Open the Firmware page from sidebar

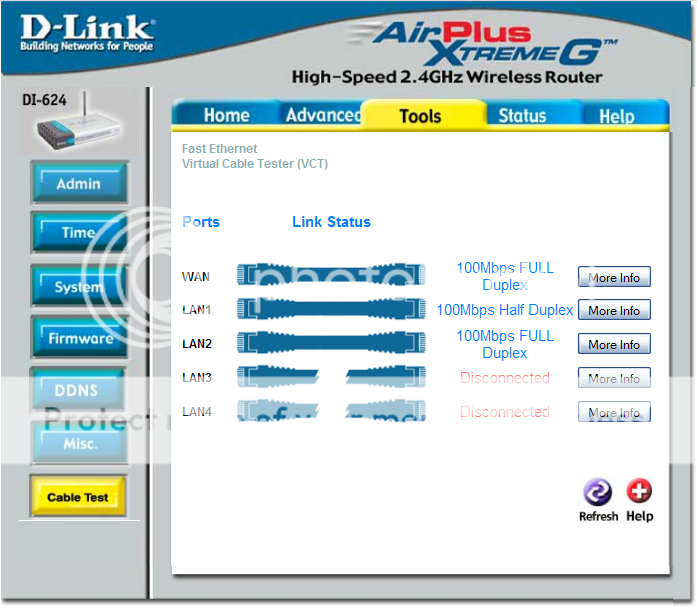tap(79, 338)
